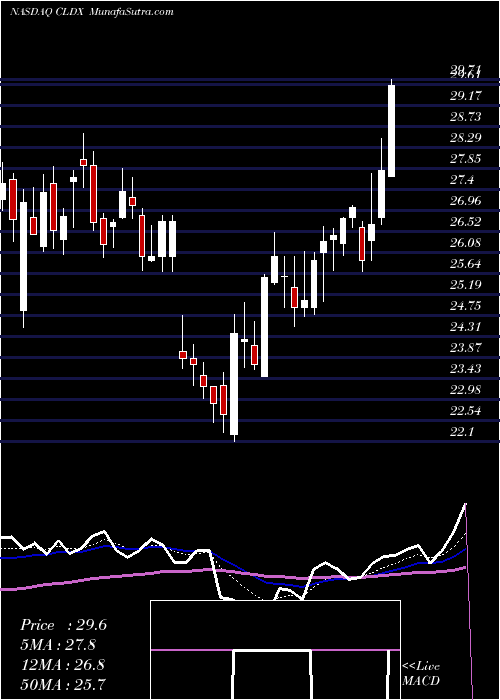Image resolution: width=500 pixels, height=700 pixels.
Task: Click the 22.1 price axis label
Action: (462, 431)
